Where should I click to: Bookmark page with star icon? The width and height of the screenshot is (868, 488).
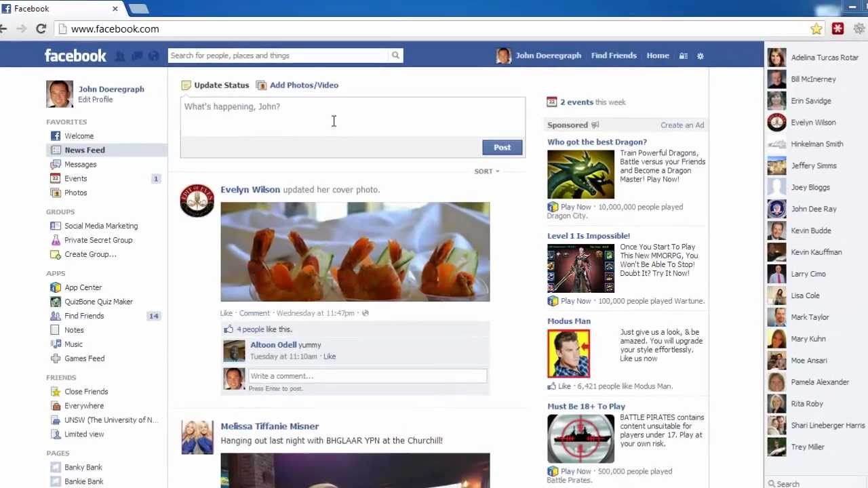816,28
